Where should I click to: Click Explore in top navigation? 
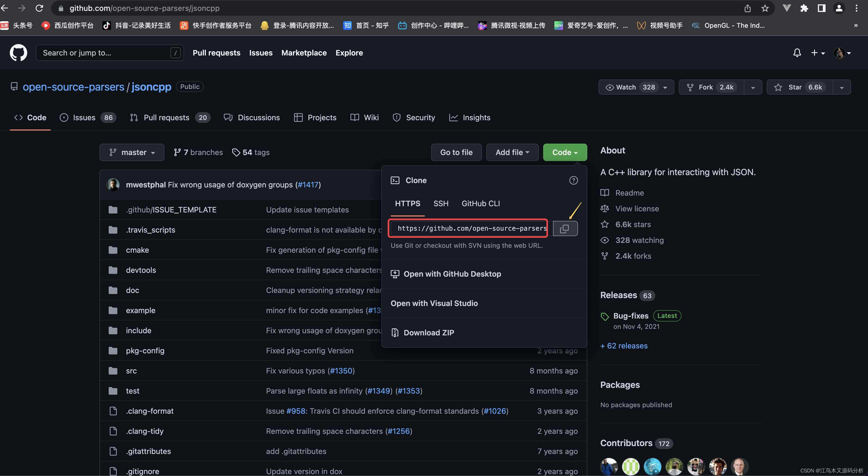[x=349, y=53]
